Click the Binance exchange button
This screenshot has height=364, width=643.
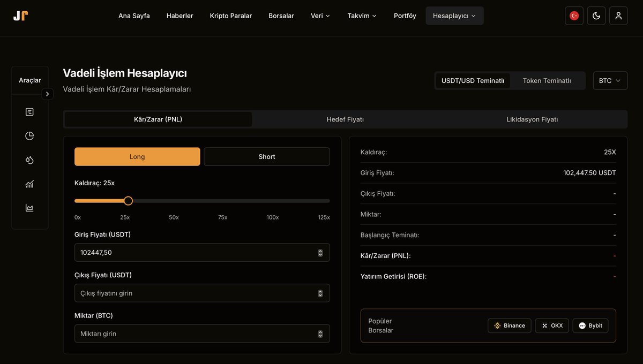(510, 325)
